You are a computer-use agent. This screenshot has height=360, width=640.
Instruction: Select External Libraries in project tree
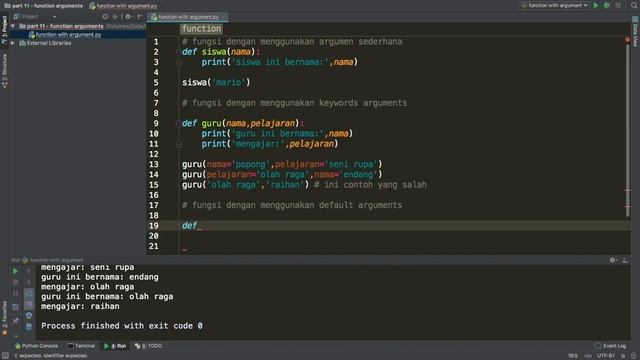49,43
